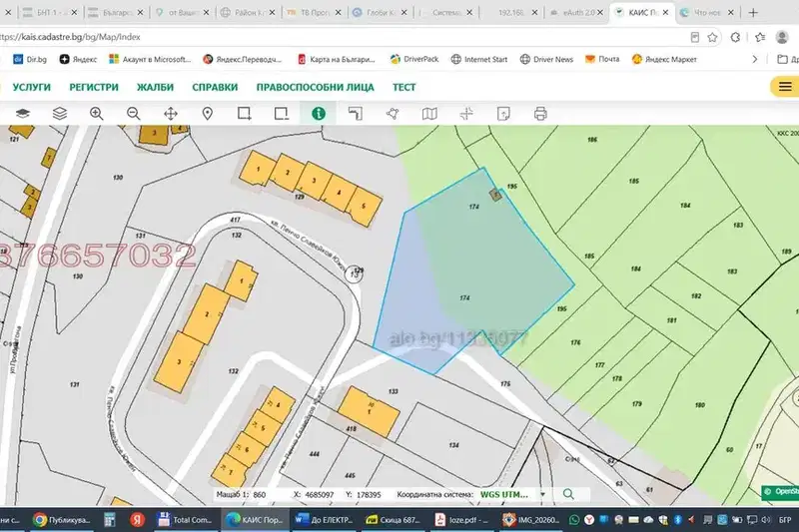Open the Скица 687 taskbar item
The width and height of the screenshot is (799, 532).
pyautogui.click(x=394, y=520)
